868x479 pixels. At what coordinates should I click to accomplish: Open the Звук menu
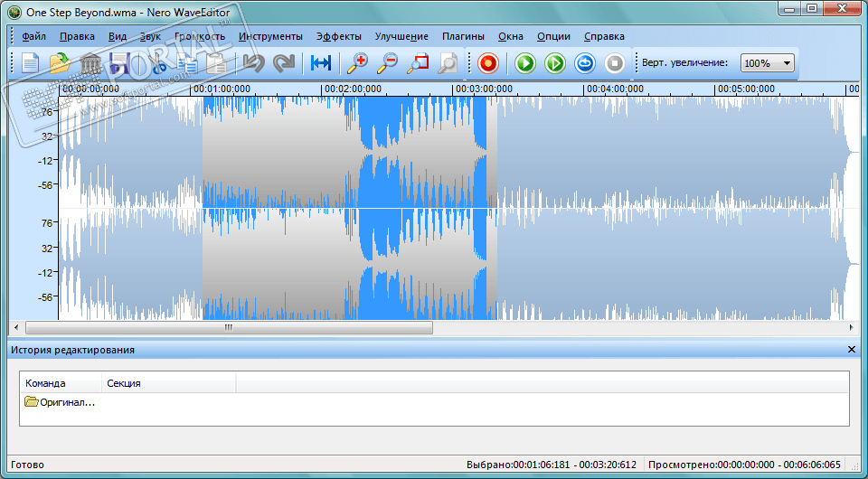(150, 36)
